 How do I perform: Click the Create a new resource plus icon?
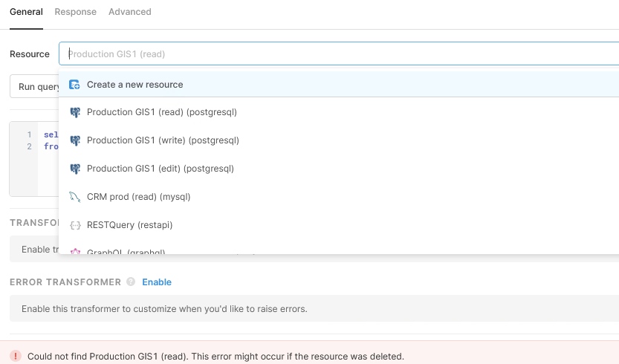(74, 85)
